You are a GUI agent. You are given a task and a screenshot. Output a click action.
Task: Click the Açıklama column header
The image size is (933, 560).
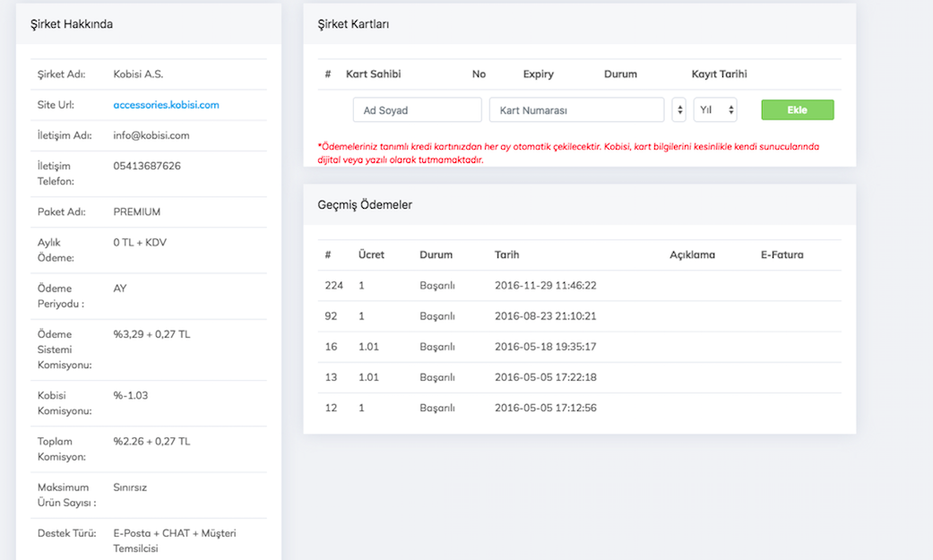click(692, 254)
